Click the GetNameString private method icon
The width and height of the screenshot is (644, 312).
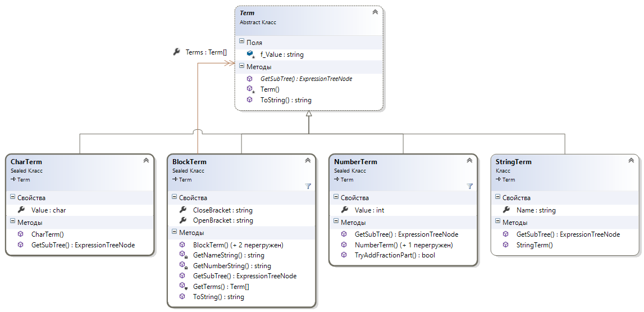(183, 255)
